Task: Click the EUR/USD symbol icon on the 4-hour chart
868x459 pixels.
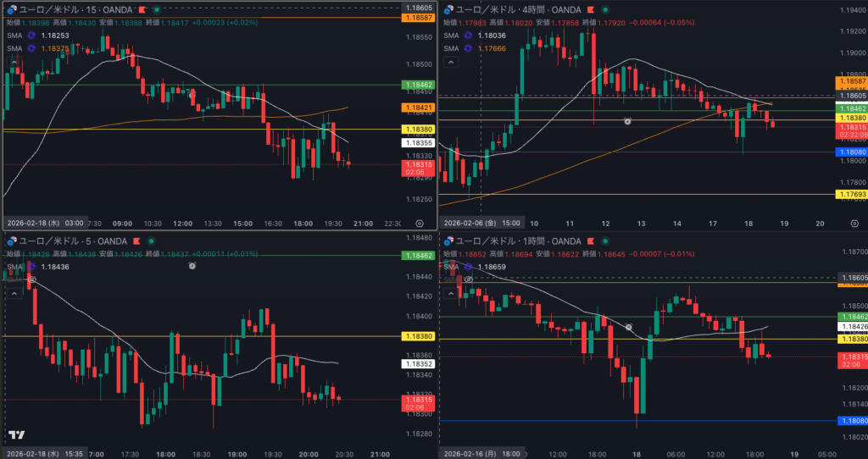Action: coord(448,9)
